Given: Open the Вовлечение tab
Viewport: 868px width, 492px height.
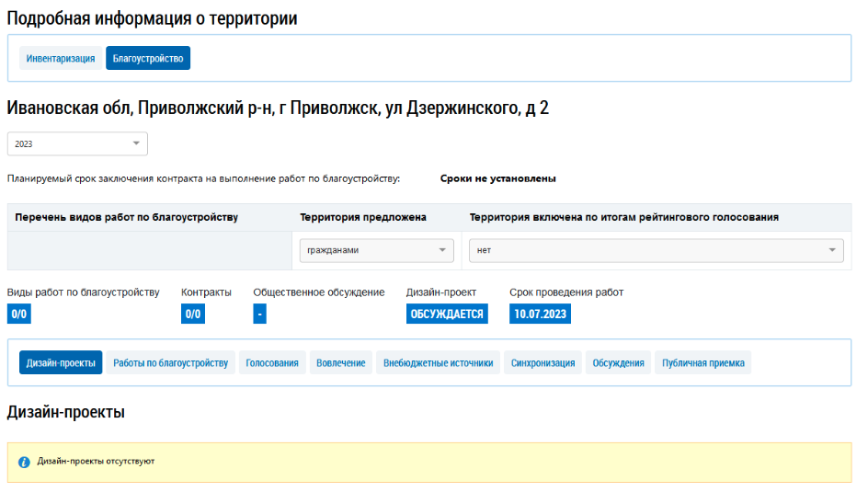Looking at the screenshot, I should (341, 363).
